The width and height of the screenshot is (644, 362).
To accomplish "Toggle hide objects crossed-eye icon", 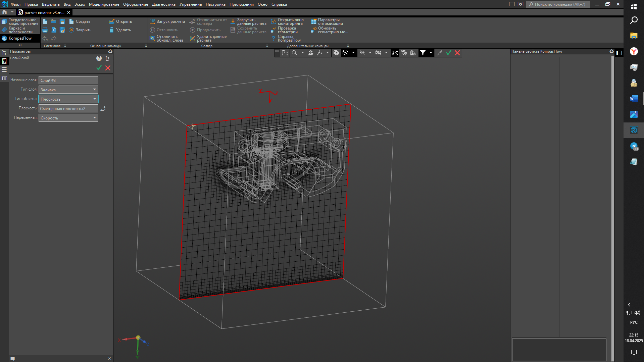I will coord(362,53).
